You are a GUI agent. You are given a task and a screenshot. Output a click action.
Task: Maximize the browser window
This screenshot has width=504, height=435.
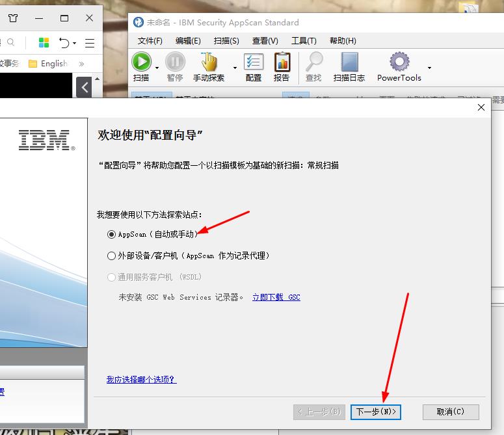64,18
